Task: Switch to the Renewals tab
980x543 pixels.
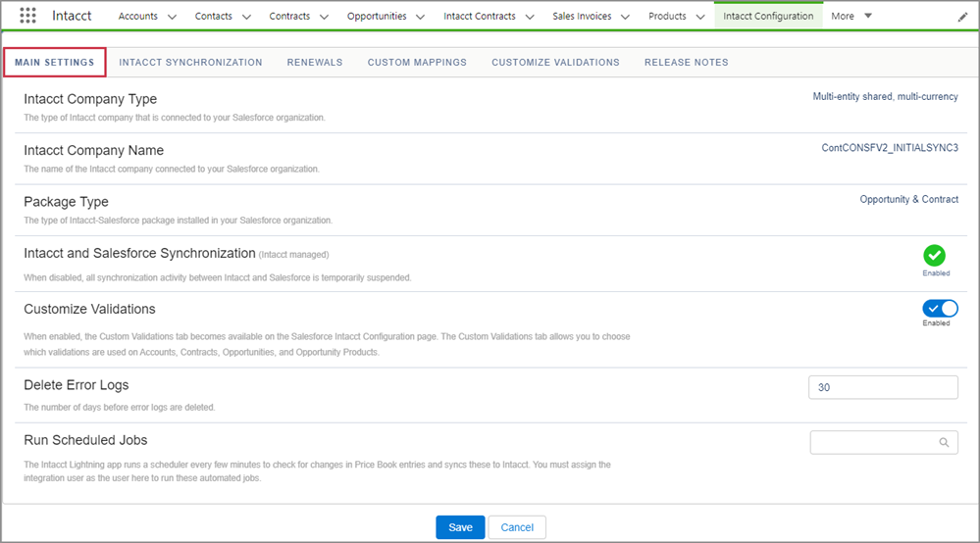Action: [314, 63]
